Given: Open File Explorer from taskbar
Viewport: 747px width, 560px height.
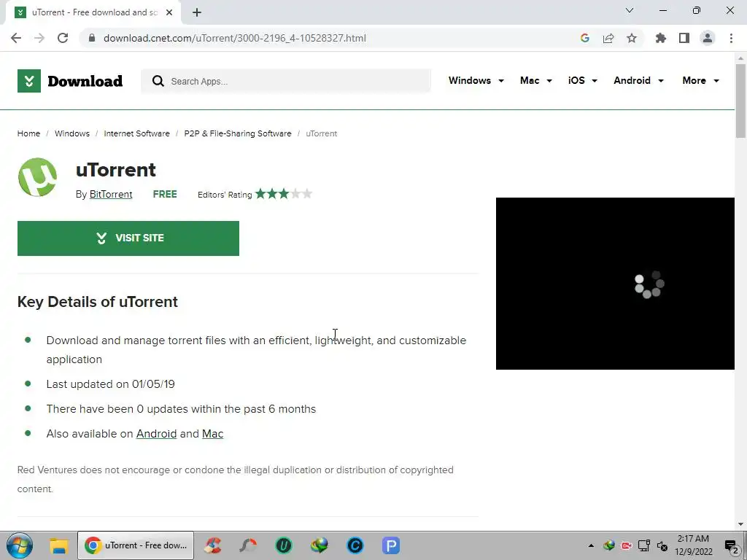Looking at the screenshot, I should 59,545.
